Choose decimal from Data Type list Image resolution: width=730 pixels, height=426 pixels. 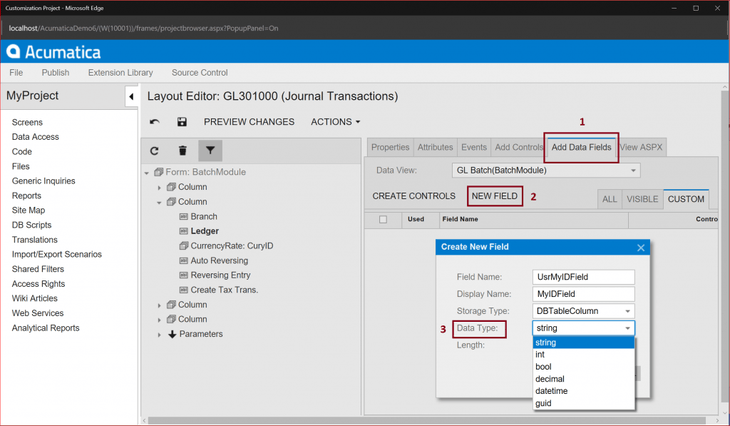coord(583,379)
